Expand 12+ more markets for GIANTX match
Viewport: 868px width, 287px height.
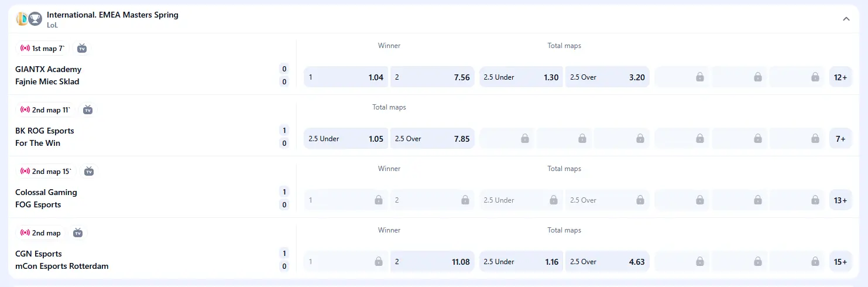pyautogui.click(x=840, y=77)
